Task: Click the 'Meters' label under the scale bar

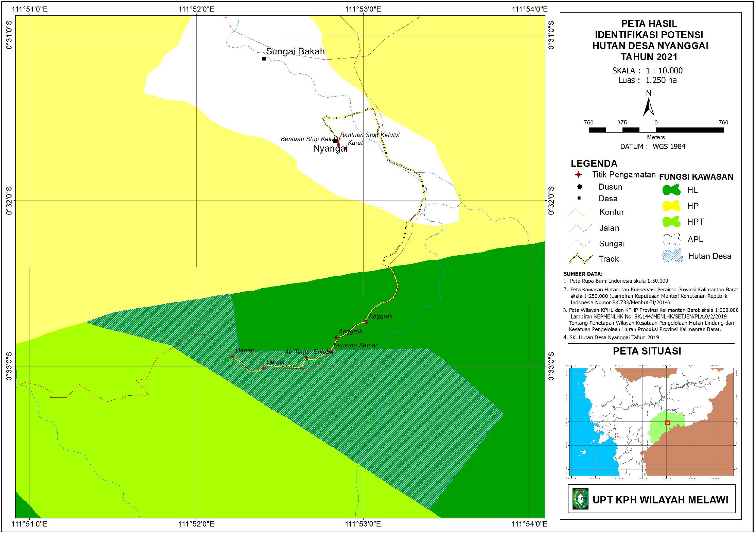Action: coord(656,138)
